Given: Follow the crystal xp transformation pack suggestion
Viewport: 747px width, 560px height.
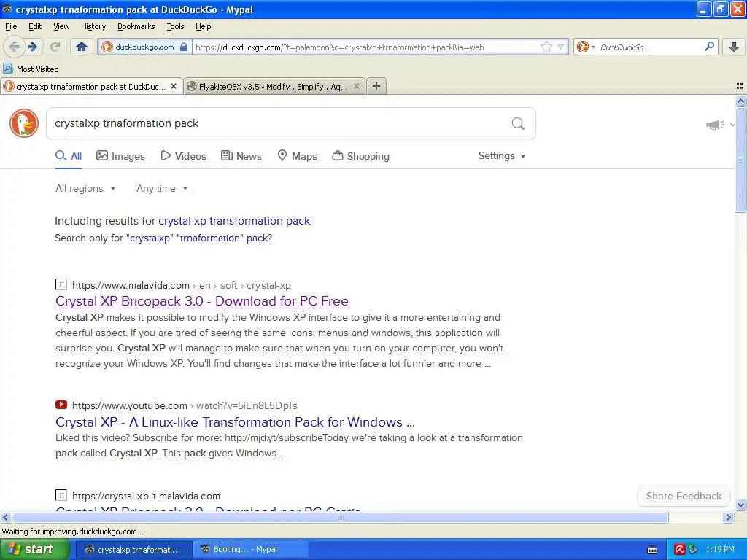Looking at the screenshot, I should click(234, 221).
